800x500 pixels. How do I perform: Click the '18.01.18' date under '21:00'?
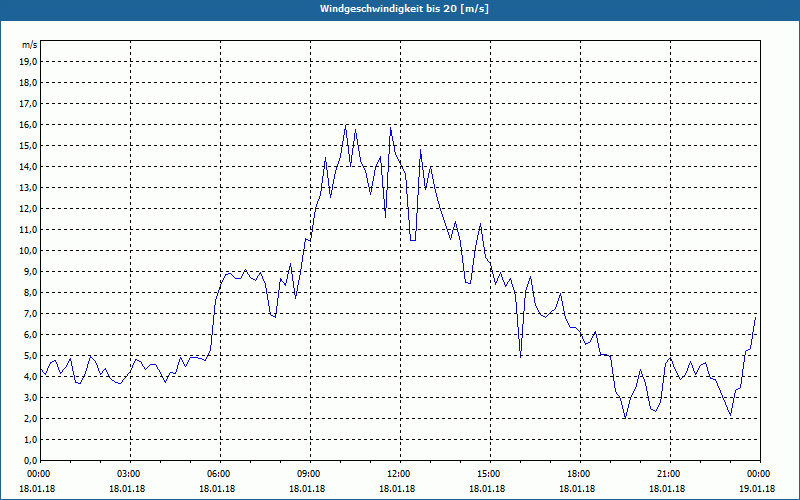[667, 489]
